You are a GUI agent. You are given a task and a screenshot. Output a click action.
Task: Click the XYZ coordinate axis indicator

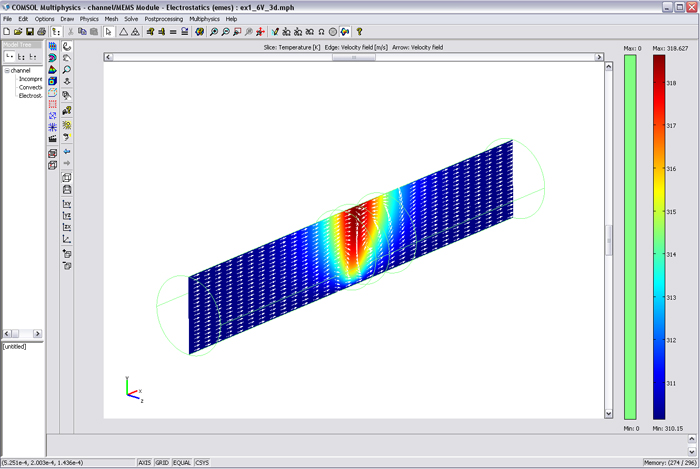click(133, 390)
